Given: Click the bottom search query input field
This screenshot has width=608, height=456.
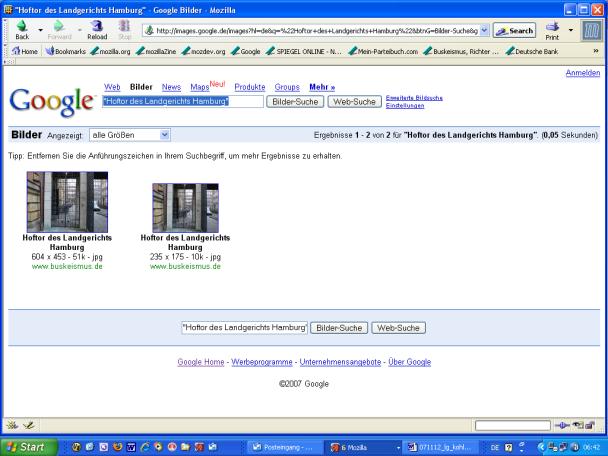Looking at the screenshot, I should tap(245, 328).
